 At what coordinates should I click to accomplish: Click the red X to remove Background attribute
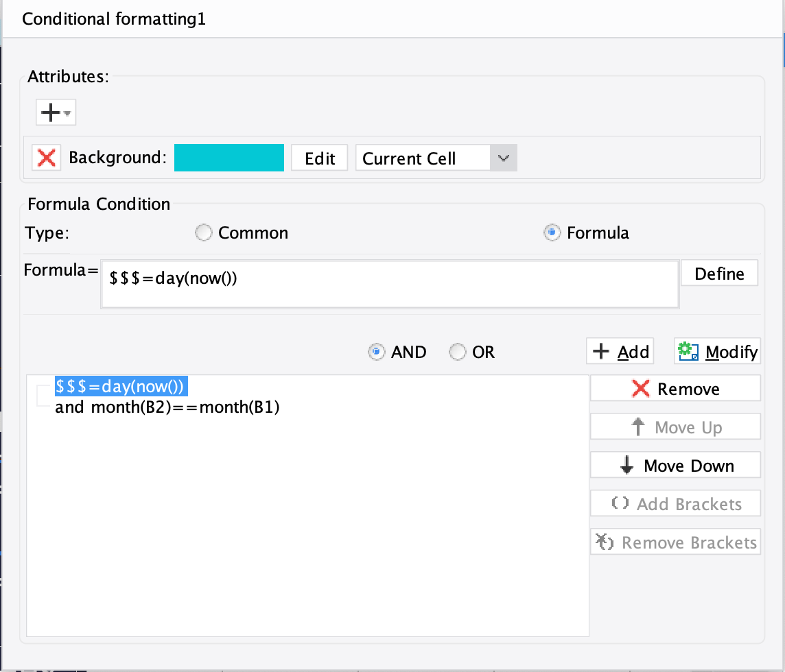point(45,158)
